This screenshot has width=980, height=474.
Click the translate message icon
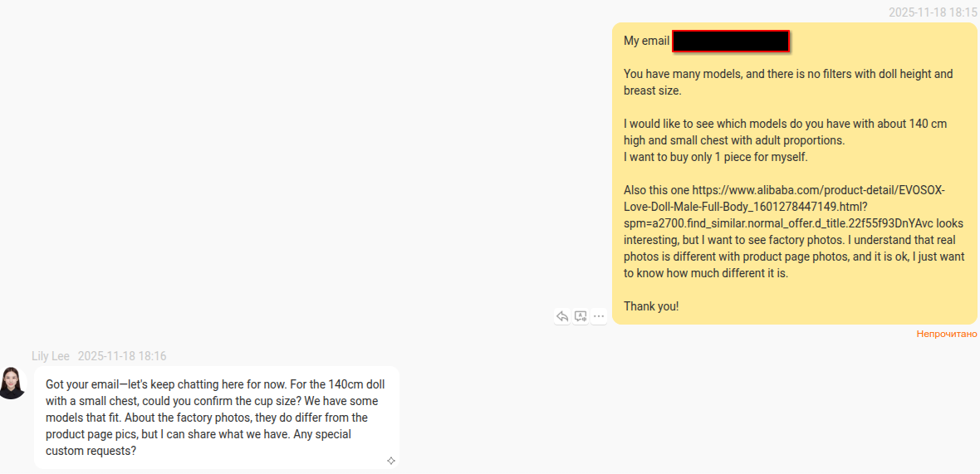pyautogui.click(x=581, y=316)
